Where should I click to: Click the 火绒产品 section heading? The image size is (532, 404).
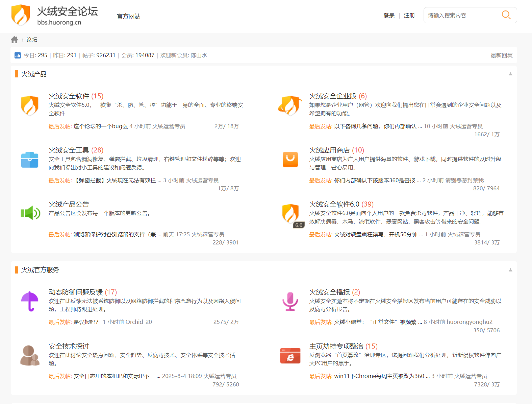tap(34, 74)
